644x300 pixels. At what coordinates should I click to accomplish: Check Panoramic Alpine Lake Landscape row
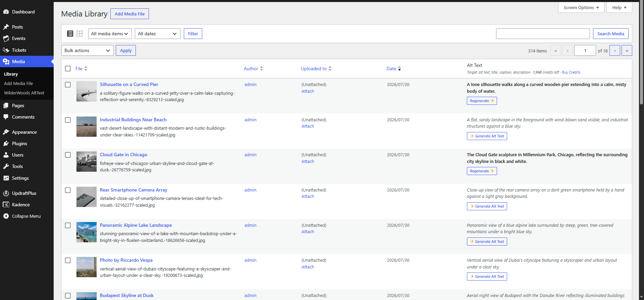68,225
